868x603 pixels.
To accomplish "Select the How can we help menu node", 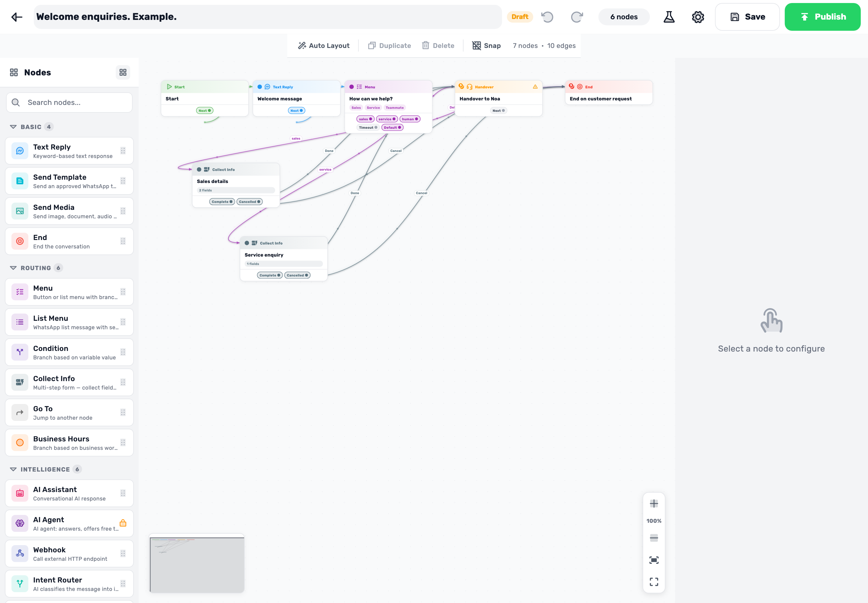I will click(388, 106).
